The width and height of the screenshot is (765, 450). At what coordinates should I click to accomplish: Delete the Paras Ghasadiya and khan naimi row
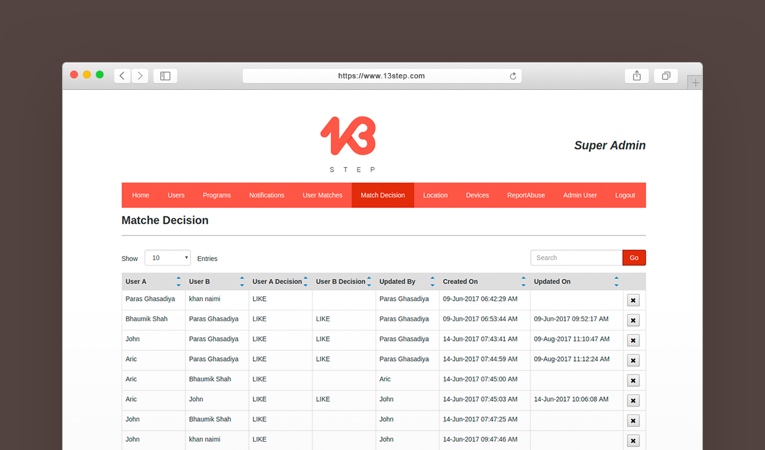pyautogui.click(x=633, y=300)
